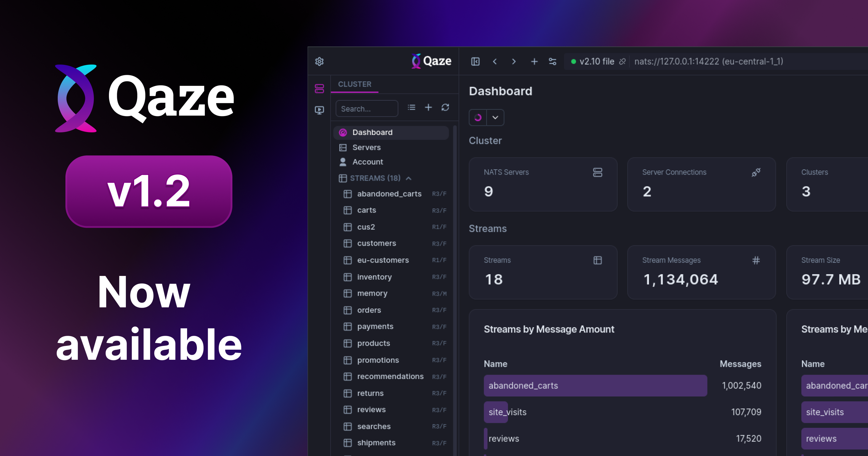
Task: Click the v2.10 file connection status
Action: pyautogui.click(x=593, y=61)
